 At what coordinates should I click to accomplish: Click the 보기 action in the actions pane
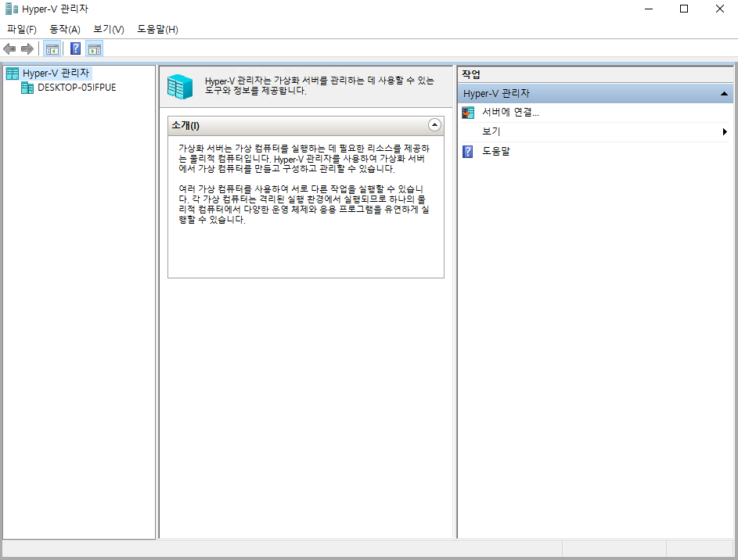click(x=491, y=131)
